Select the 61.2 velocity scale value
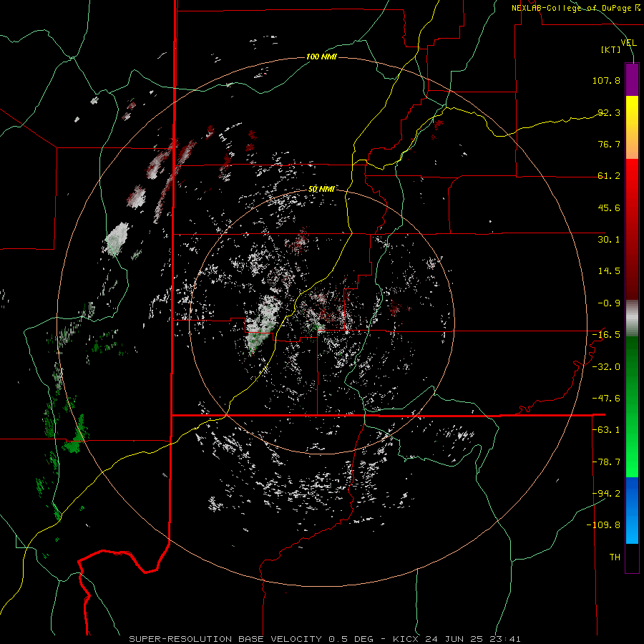 pos(609,176)
